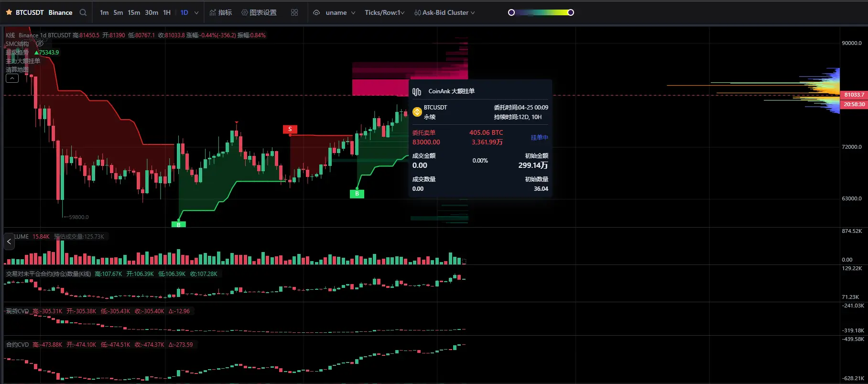Open the multi-chart grid layout icon
Screen dimensions: 868x384
click(x=294, y=12)
